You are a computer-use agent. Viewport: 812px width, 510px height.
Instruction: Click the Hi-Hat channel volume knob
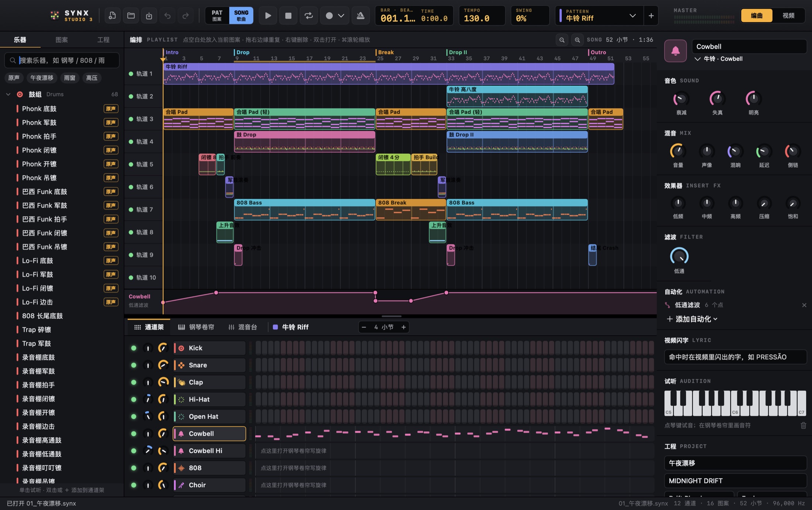click(x=163, y=399)
